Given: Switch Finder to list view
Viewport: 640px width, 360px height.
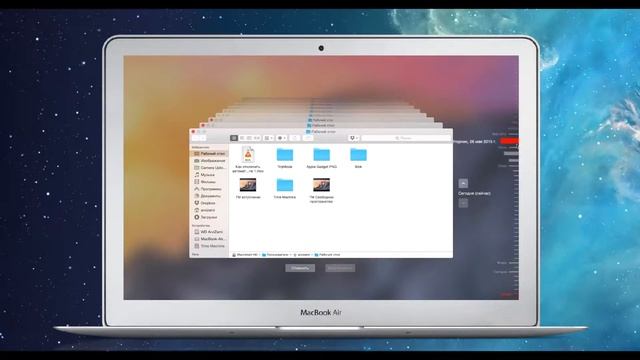Looking at the screenshot, I should tap(242, 138).
